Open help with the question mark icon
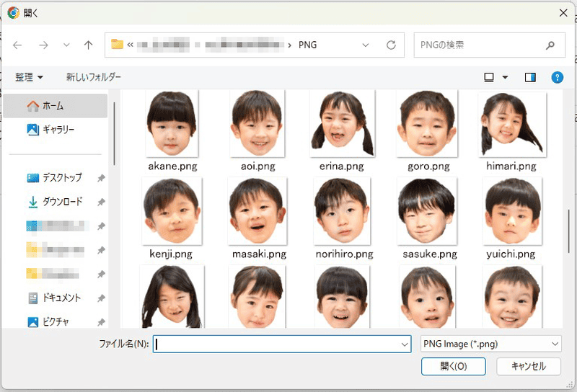Viewport: 577px width, 392px height. (x=557, y=77)
